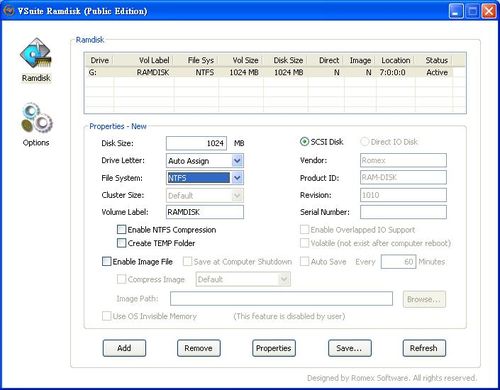This screenshot has width=500, height=390.
Task: Click the Drive column header
Action: pyautogui.click(x=99, y=60)
